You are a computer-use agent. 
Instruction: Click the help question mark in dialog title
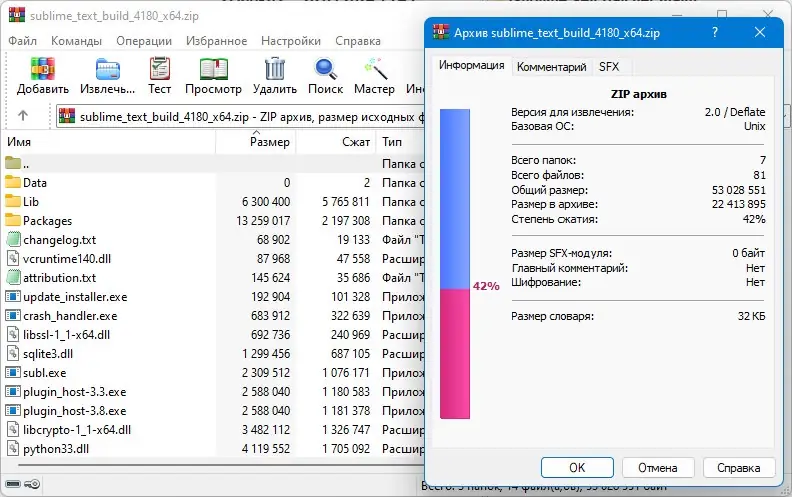coord(715,32)
